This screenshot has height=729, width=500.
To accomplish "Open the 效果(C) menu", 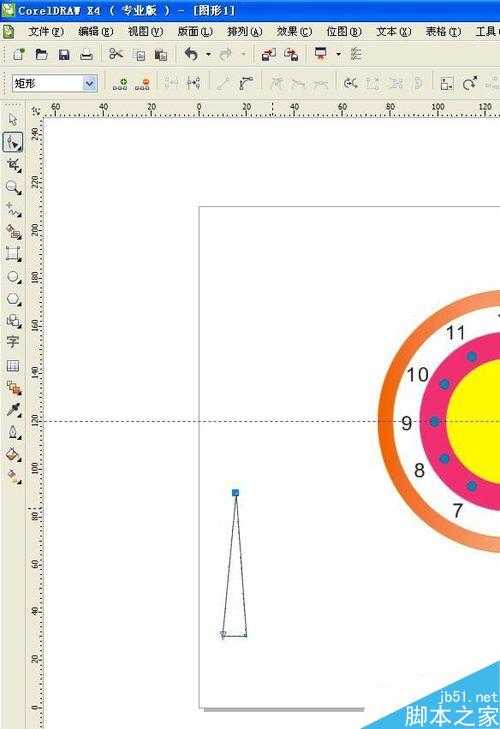I will 294,31.
